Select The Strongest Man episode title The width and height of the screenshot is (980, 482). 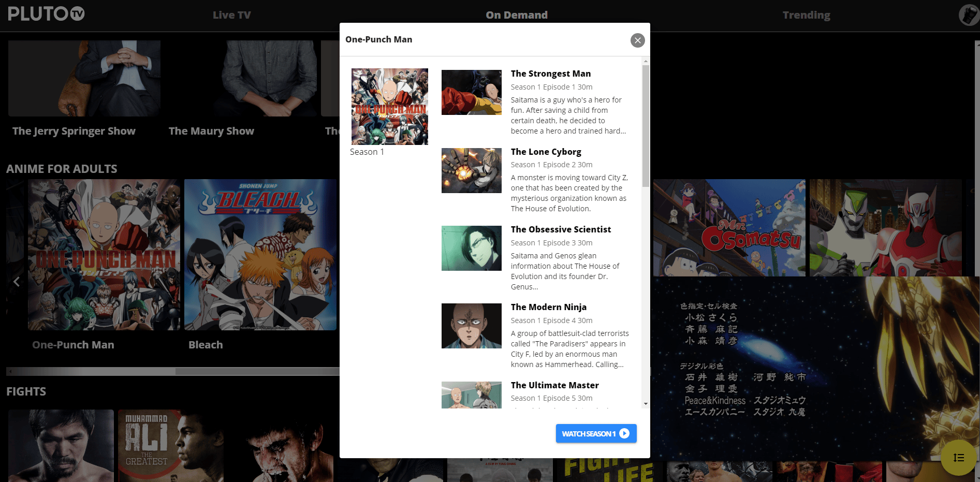[x=551, y=74]
